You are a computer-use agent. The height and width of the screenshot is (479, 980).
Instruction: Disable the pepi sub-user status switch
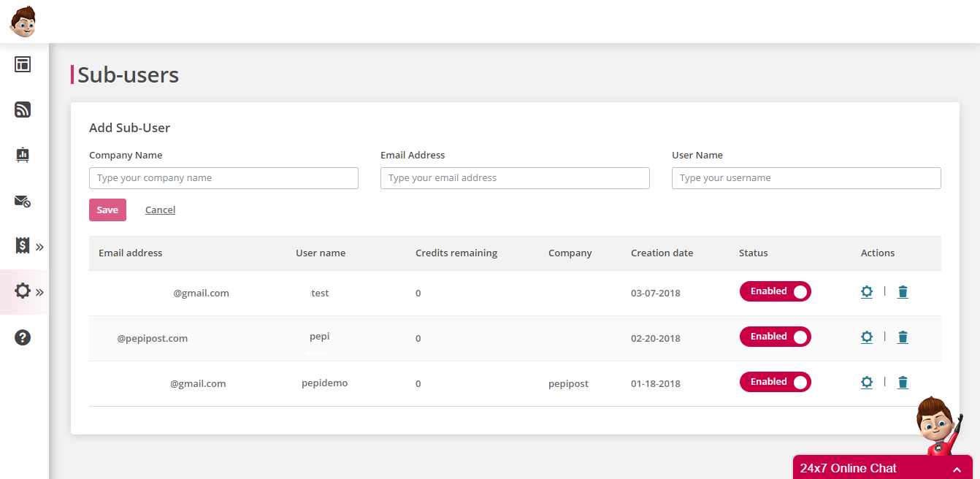pos(775,337)
